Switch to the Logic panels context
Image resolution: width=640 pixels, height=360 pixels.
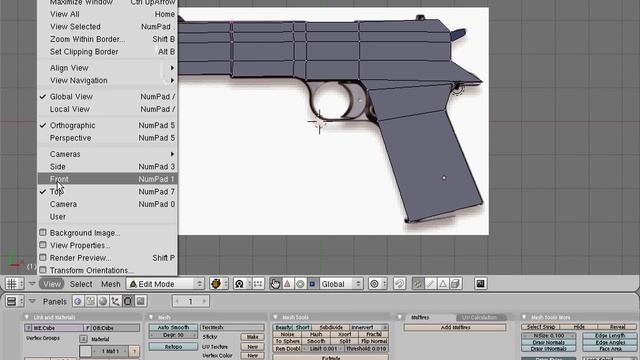click(78, 301)
